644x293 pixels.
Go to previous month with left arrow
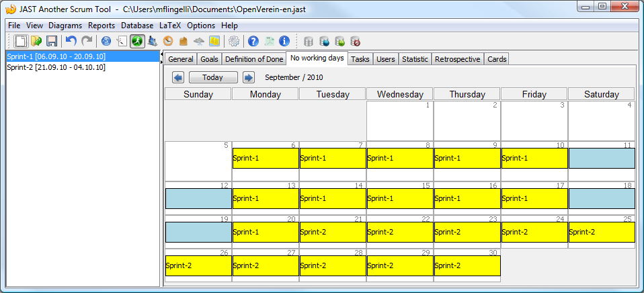178,77
